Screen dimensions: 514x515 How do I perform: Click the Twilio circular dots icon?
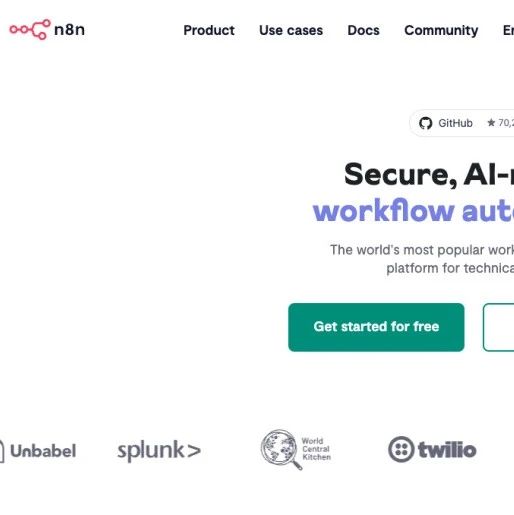[401, 449]
